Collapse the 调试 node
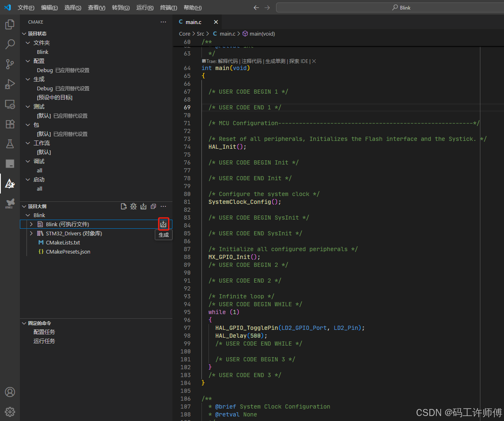Screen dimensions: 504x421 pyautogui.click(x=28, y=161)
